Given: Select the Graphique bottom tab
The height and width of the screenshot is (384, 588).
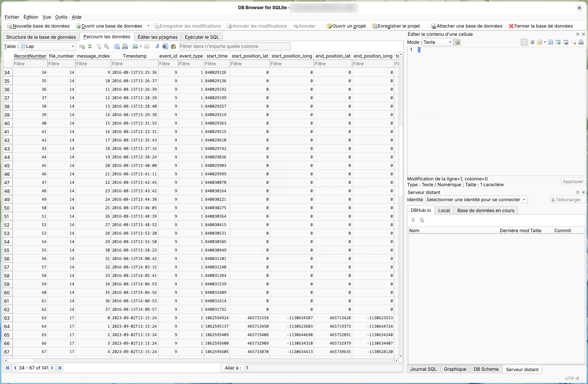Looking at the screenshot, I should click(455, 369).
